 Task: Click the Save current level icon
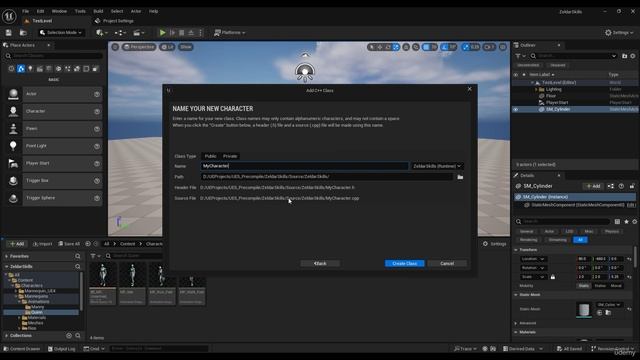click(x=9, y=33)
